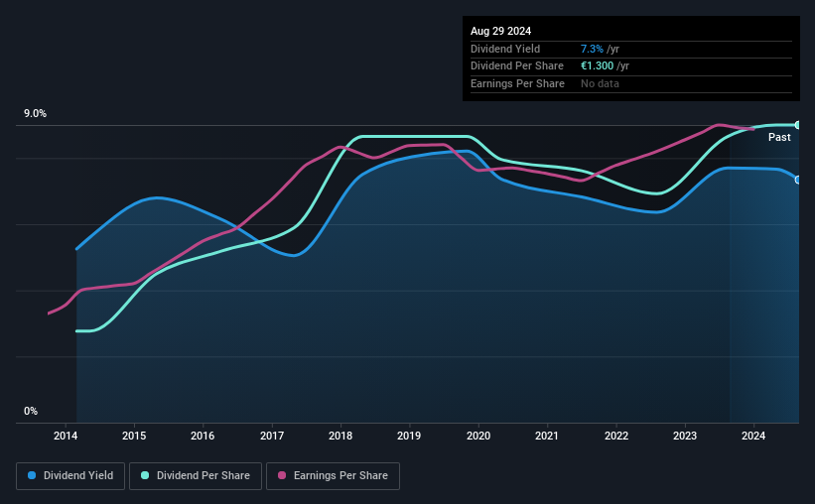This screenshot has height=504, width=815.
Task: Click the Aug 29 2024 tooltip date header
Action: pyautogui.click(x=500, y=31)
